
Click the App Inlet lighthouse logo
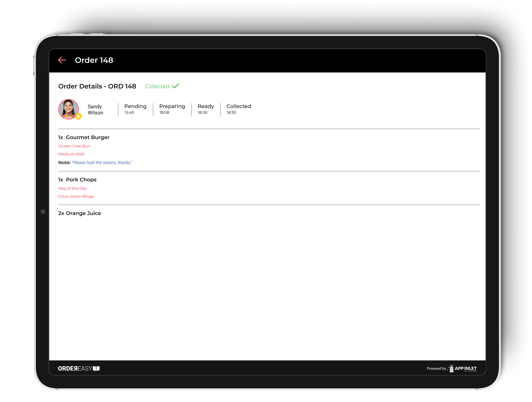[x=451, y=368]
